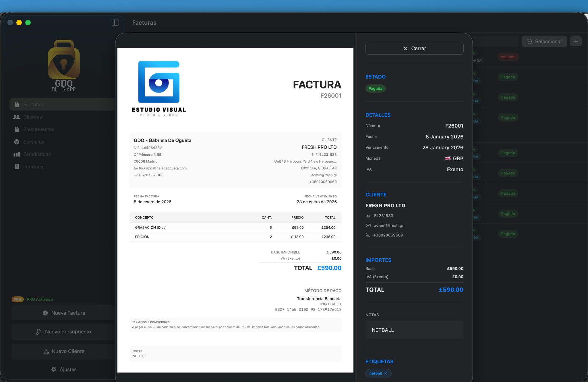
Task: Close the invoice detail with Cerrar
Action: (414, 48)
